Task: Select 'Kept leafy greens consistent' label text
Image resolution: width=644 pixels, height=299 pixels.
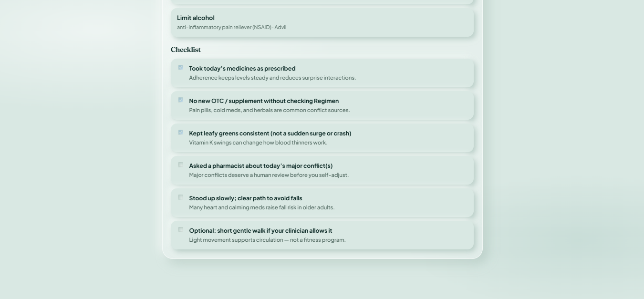Action: (270, 133)
